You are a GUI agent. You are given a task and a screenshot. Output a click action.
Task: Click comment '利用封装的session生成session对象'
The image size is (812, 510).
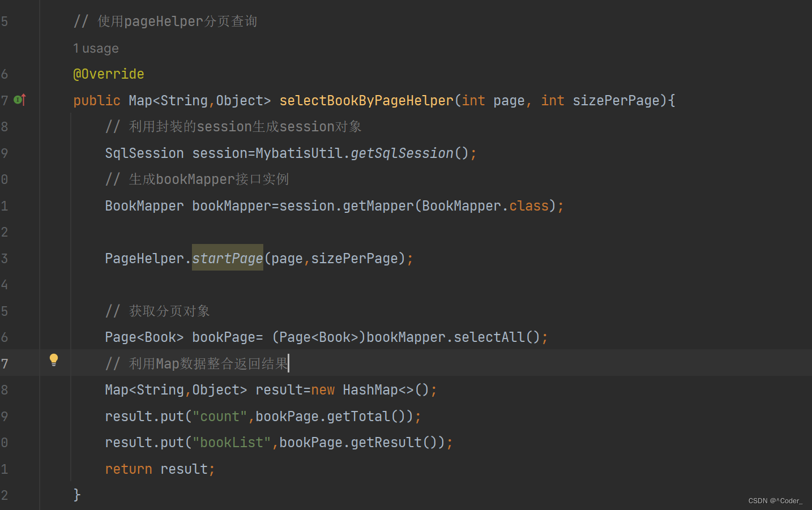tap(245, 126)
